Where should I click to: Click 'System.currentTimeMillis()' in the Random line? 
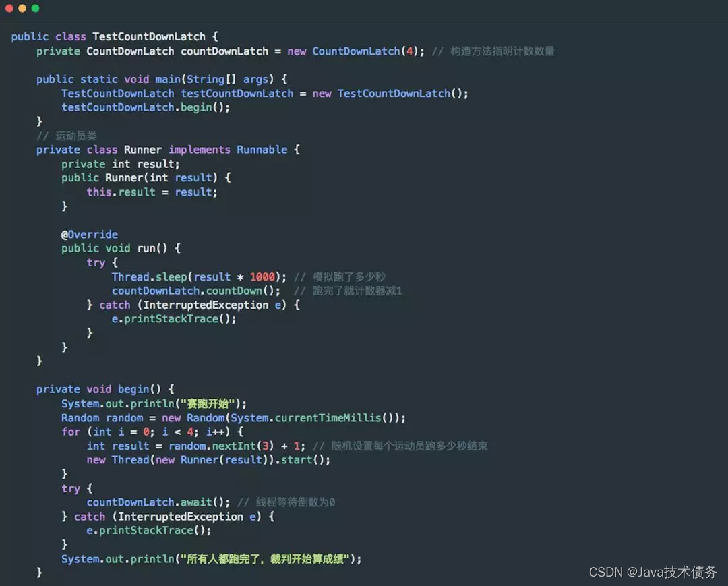[x=312, y=418]
